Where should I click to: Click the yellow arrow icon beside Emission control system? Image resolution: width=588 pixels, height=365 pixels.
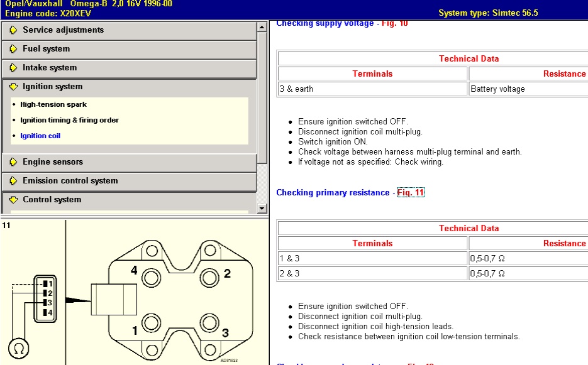tap(13, 181)
